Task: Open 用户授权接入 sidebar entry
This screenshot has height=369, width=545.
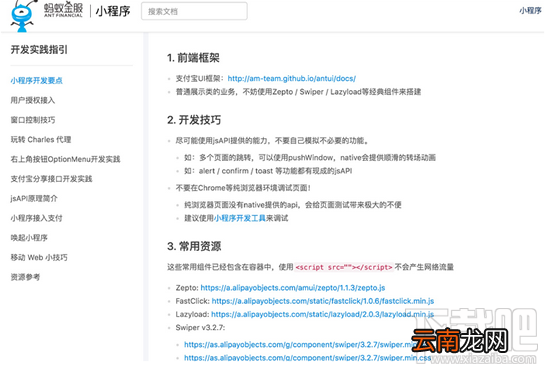Action: point(33,100)
